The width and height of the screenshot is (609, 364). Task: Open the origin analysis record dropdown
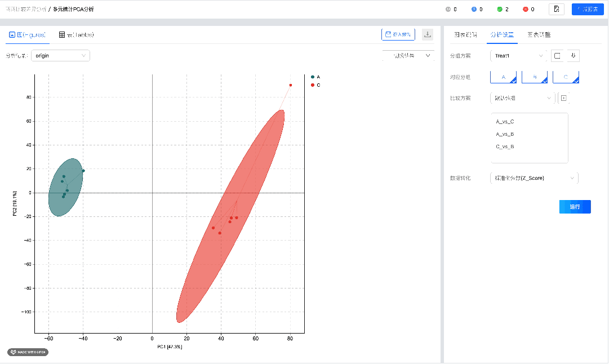tap(61, 56)
